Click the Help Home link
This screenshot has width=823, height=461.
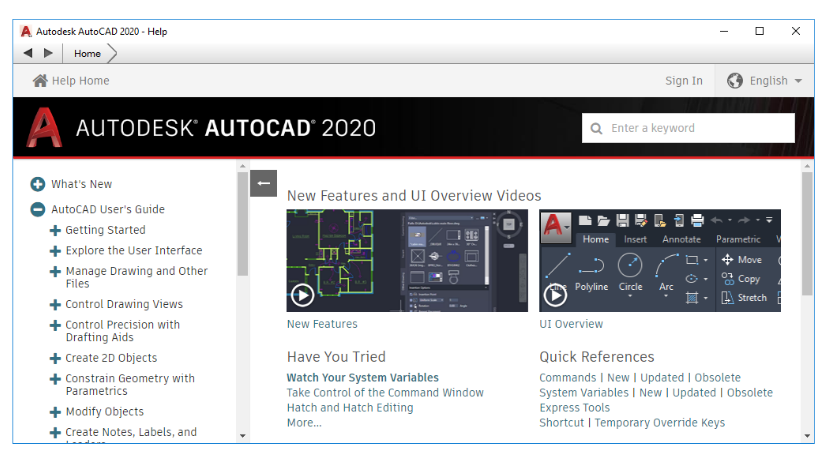(x=80, y=80)
